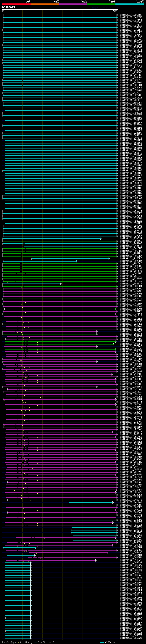Click the red 20% identity legend swatch

[16, 4]
